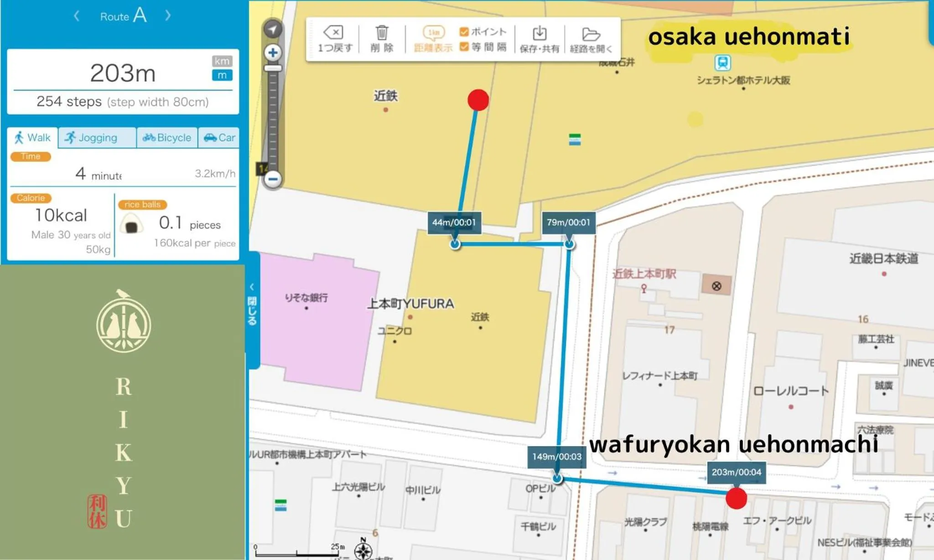Image resolution: width=934 pixels, height=560 pixels.
Task: Select the Bicycle tab
Action: pos(167,138)
